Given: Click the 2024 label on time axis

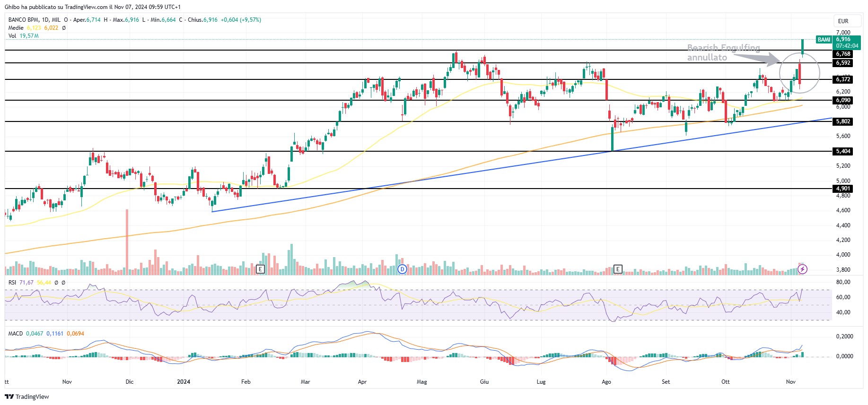Looking at the screenshot, I should 184,382.
